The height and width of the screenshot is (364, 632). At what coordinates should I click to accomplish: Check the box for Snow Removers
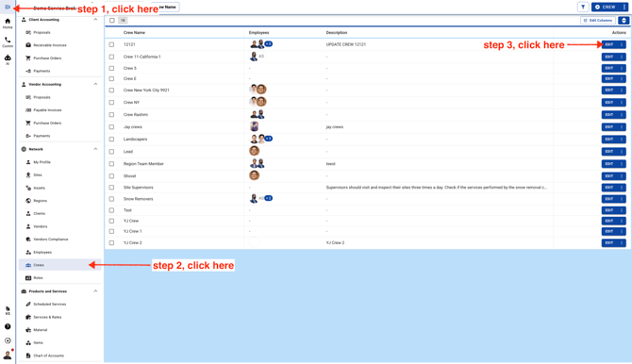[111, 199]
